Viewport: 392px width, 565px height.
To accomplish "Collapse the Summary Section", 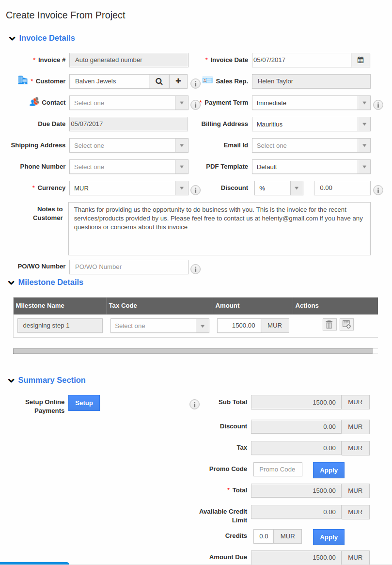I will 12,380.
